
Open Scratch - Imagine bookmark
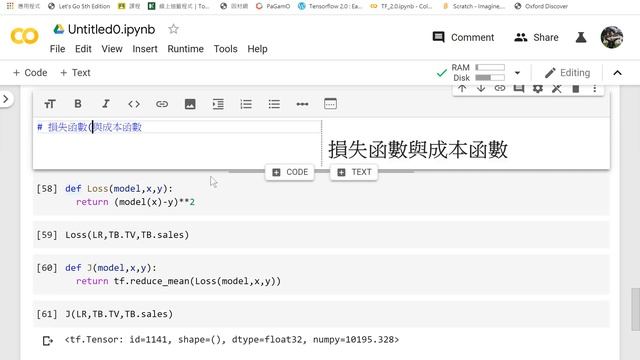click(x=474, y=6)
